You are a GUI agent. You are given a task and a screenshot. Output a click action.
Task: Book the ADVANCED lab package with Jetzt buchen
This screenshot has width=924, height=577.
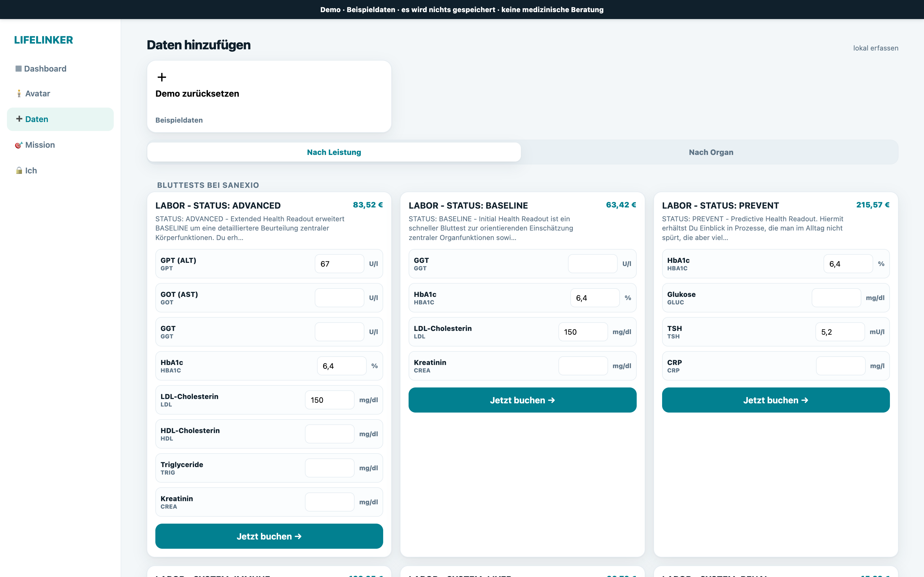(x=269, y=536)
